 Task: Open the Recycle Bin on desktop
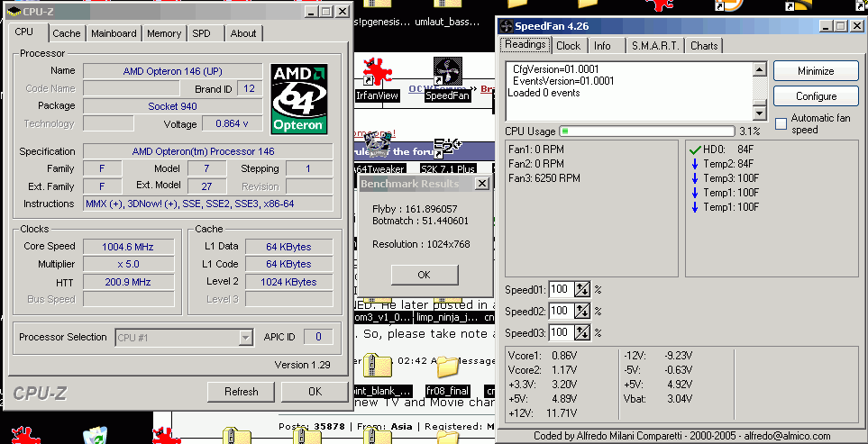coord(96,436)
